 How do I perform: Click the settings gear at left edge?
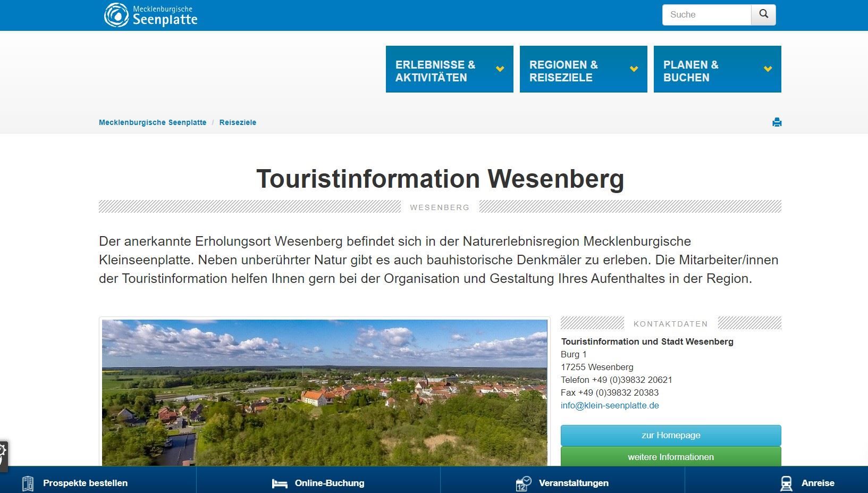(x=3, y=456)
